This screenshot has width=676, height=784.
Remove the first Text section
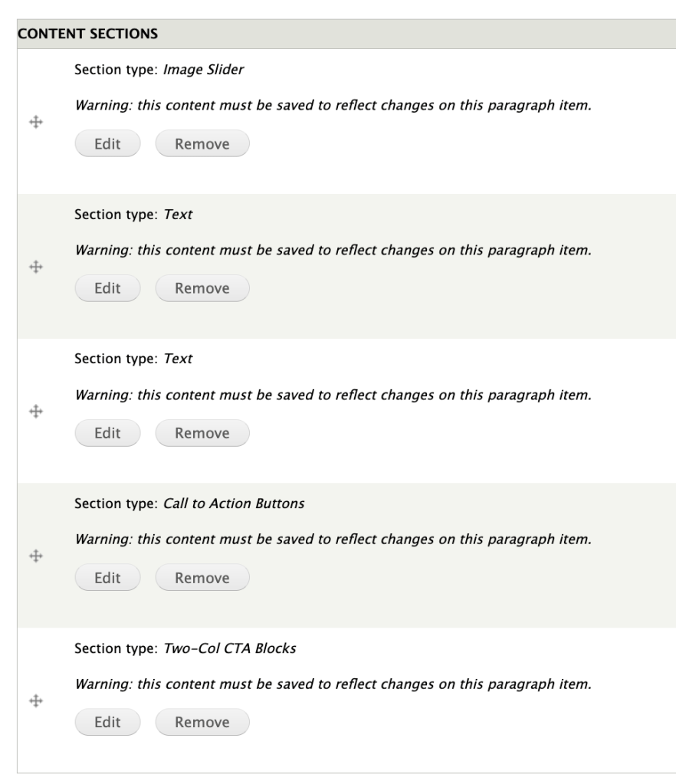(202, 288)
